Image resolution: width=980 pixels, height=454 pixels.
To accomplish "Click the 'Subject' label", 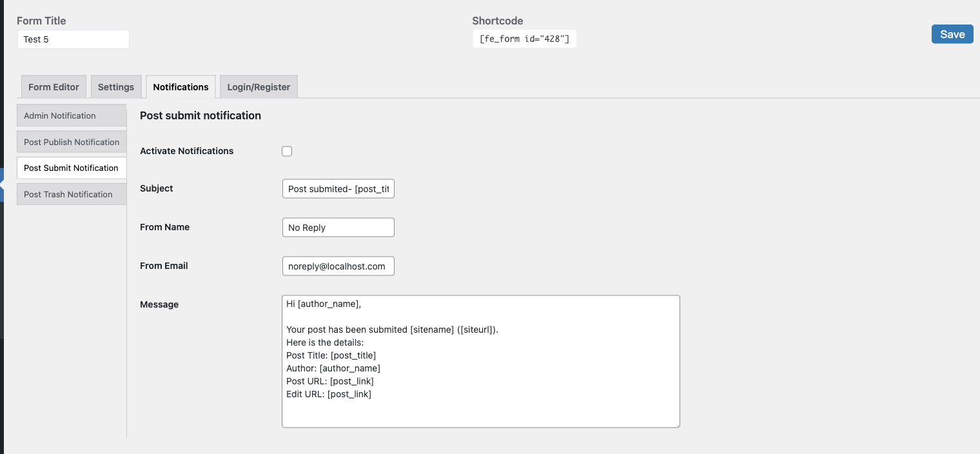I will tap(157, 188).
